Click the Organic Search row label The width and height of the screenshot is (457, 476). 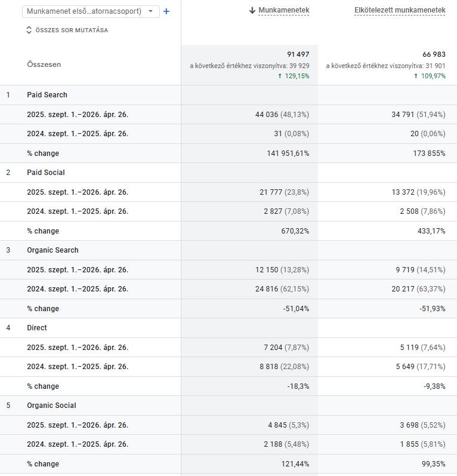coord(53,250)
